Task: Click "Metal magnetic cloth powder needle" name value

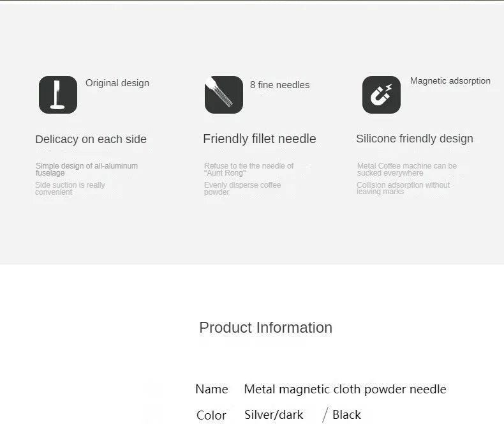Action: coord(345,390)
